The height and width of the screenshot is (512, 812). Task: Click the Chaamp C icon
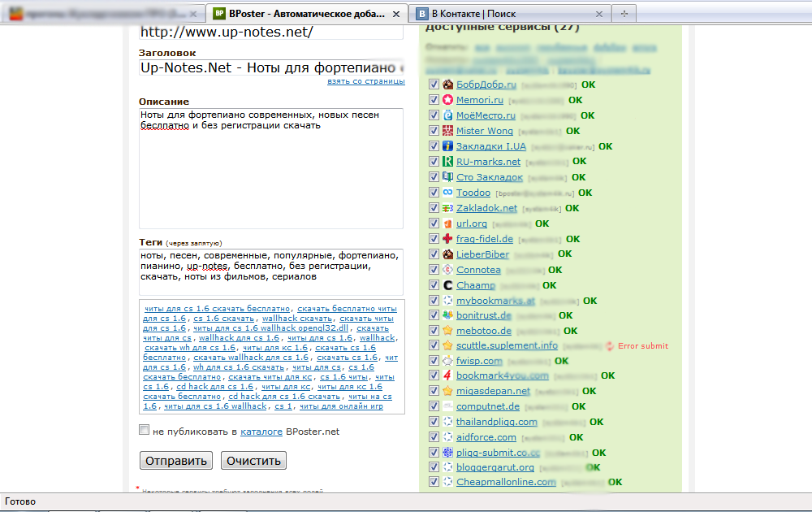tap(448, 285)
